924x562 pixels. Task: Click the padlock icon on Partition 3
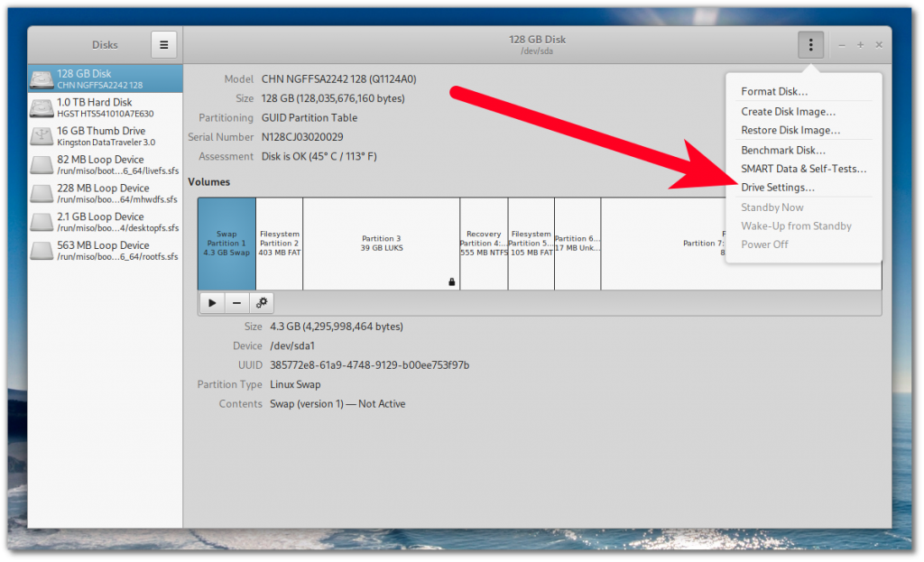452,282
